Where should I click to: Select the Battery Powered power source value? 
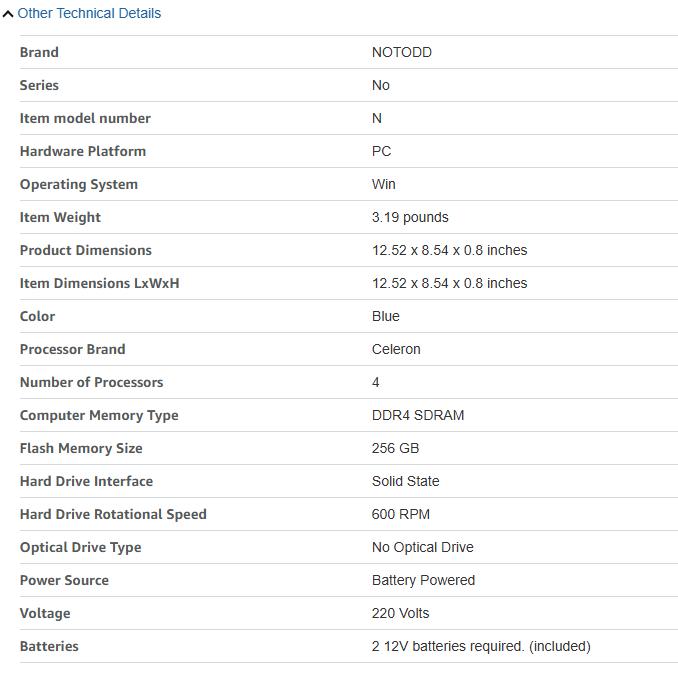[423, 580]
